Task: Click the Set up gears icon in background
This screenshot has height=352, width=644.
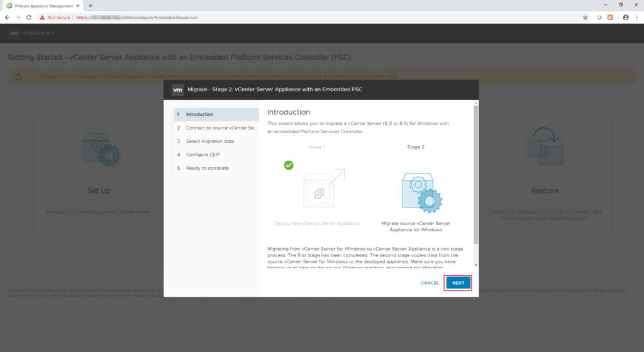Action: coord(101,150)
